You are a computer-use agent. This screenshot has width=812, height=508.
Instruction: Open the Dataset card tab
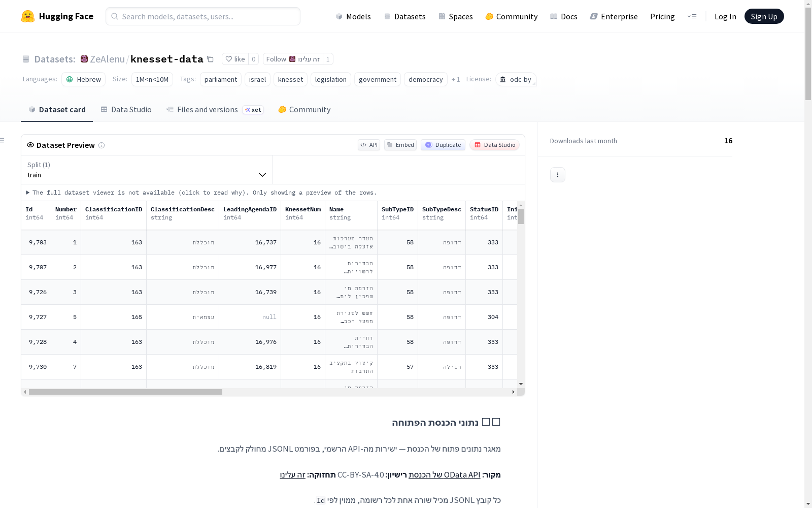pyautogui.click(x=57, y=110)
